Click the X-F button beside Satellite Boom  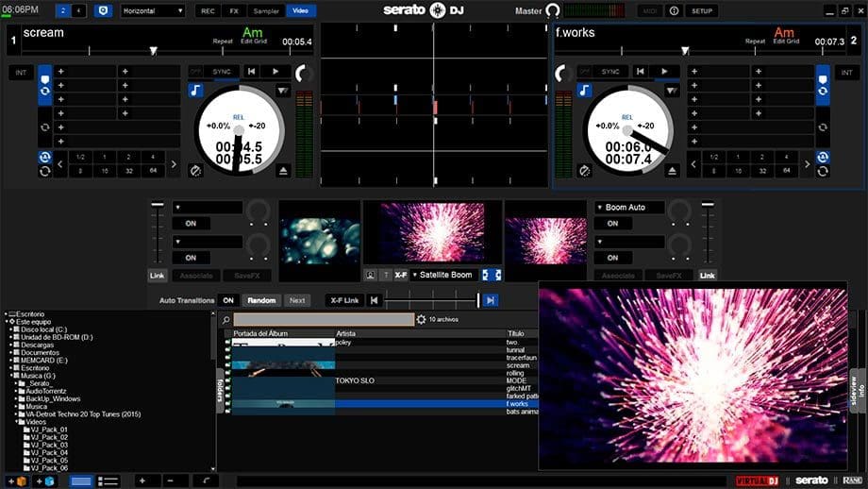[x=401, y=275]
